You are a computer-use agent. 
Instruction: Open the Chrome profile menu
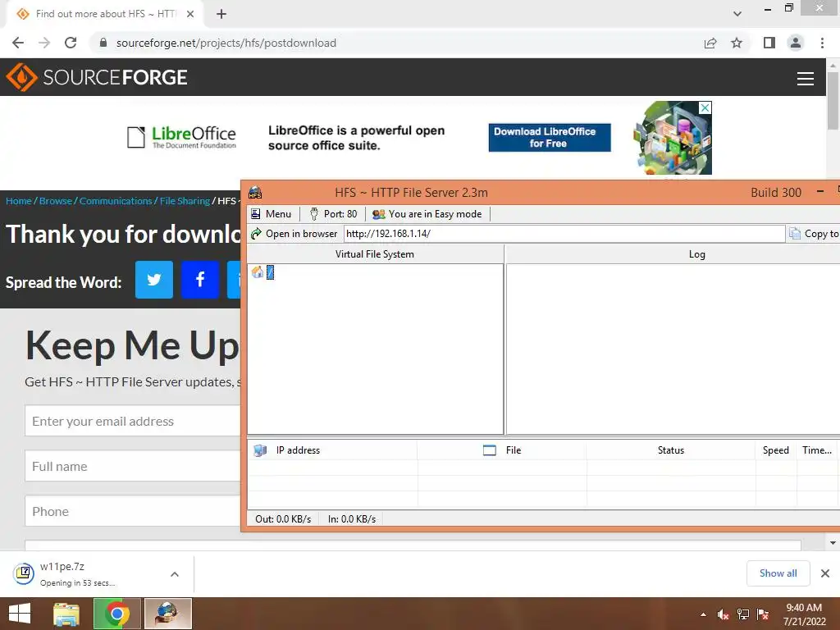point(796,43)
